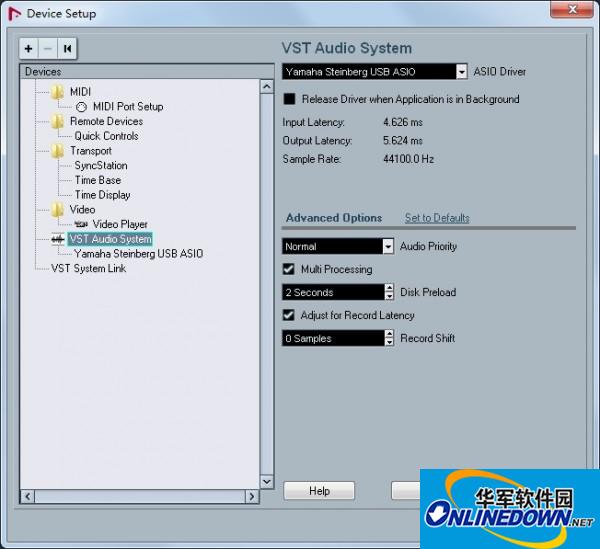Image resolution: width=600 pixels, height=549 pixels.
Task: Click the Help button
Action: pyautogui.click(x=319, y=491)
